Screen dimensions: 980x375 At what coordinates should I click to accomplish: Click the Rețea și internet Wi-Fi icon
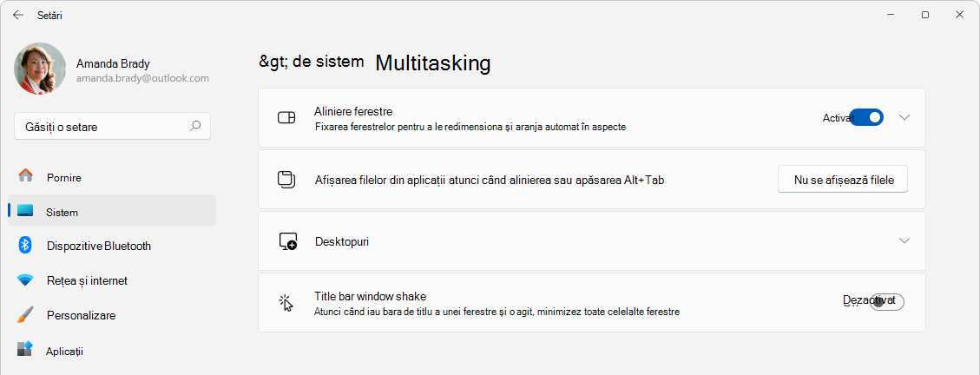point(25,280)
